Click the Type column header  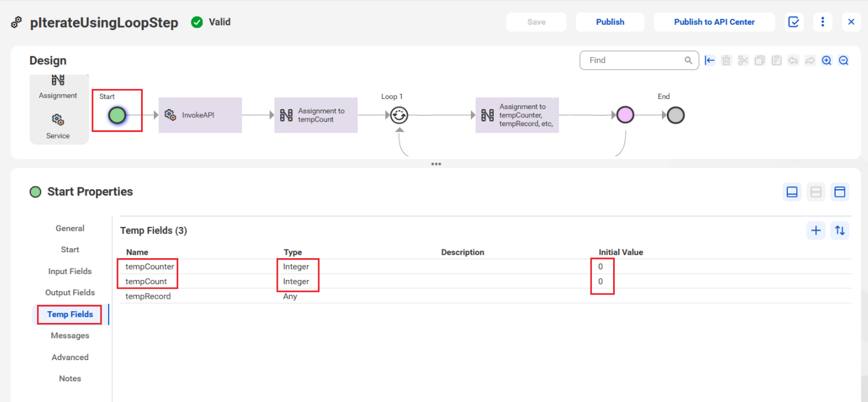pyautogui.click(x=293, y=252)
